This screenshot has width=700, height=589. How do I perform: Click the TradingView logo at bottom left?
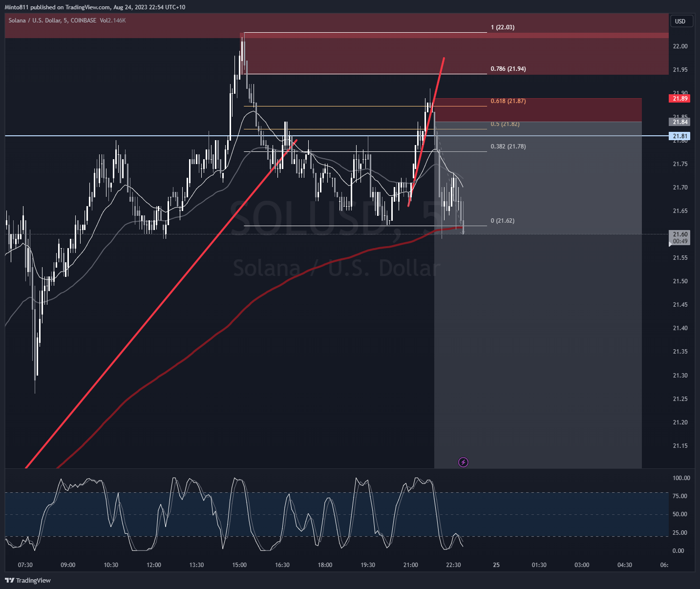point(28,580)
